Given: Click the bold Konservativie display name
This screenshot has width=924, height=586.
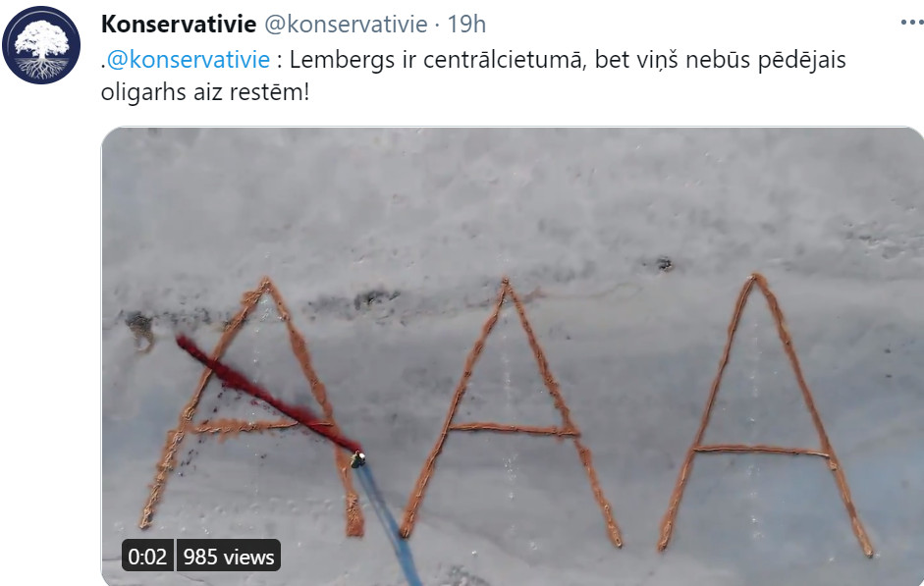Looking at the screenshot, I should click(179, 25).
